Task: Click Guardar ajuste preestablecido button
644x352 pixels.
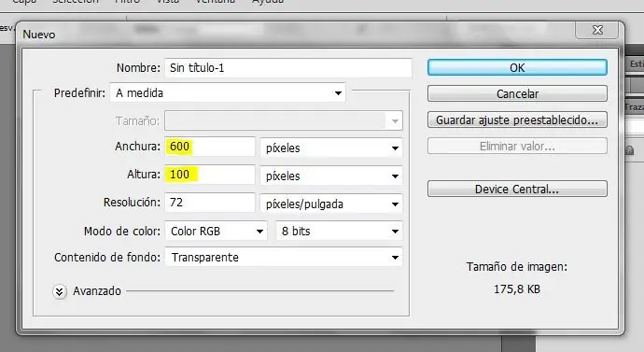Action: (517, 120)
